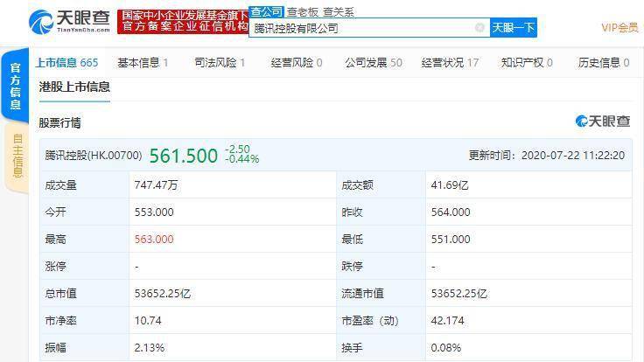Select the 查关系 search tab
644x362 pixels.
339,12
